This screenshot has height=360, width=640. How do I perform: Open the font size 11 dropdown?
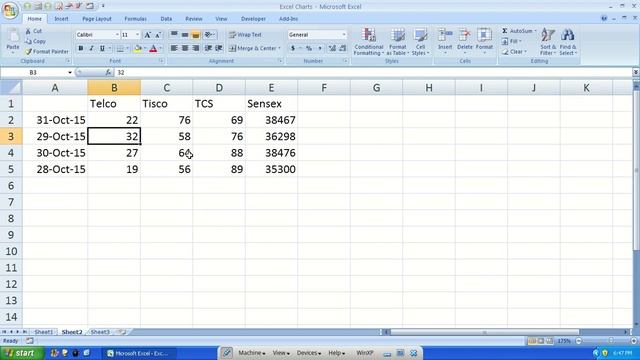(137, 35)
